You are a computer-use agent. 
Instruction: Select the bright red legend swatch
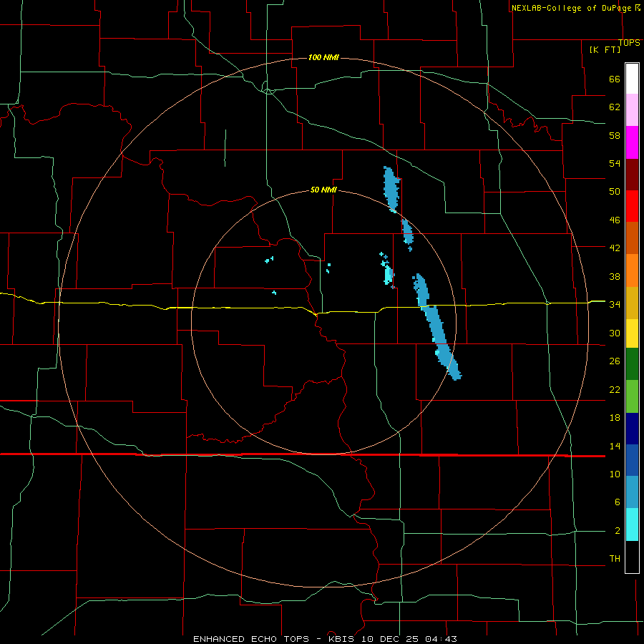click(632, 206)
